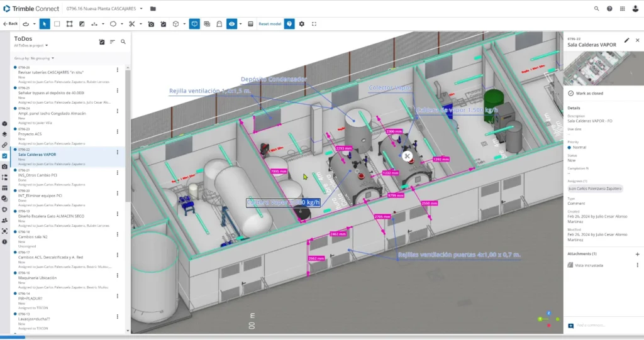Open the apps grid launcher
Viewport: 644px width, 340px height.
[x=622, y=8]
